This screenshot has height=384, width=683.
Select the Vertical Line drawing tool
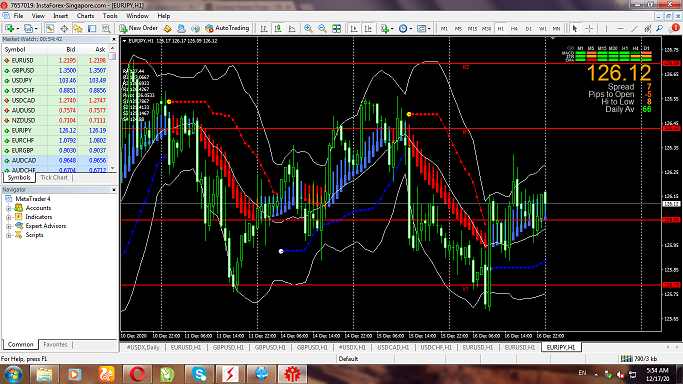click(606, 28)
